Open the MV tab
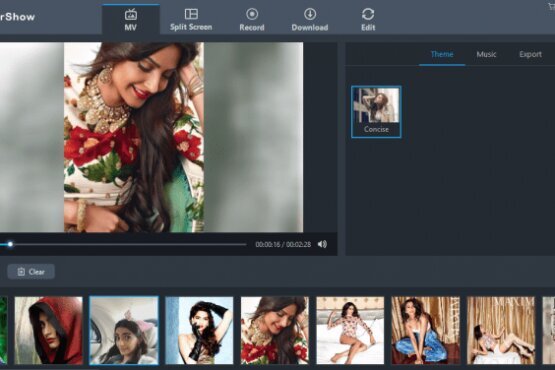The width and height of the screenshot is (555, 370). (x=131, y=20)
